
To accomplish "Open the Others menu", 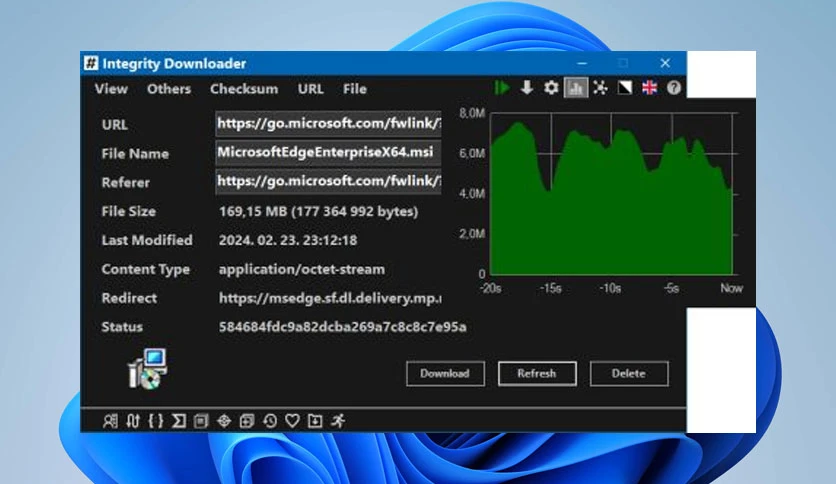I will 169,89.
